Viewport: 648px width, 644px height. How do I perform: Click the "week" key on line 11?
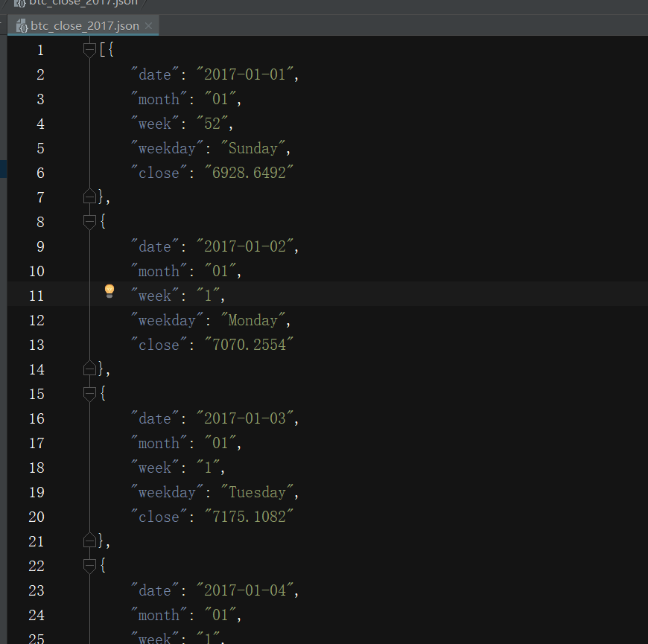point(155,296)
